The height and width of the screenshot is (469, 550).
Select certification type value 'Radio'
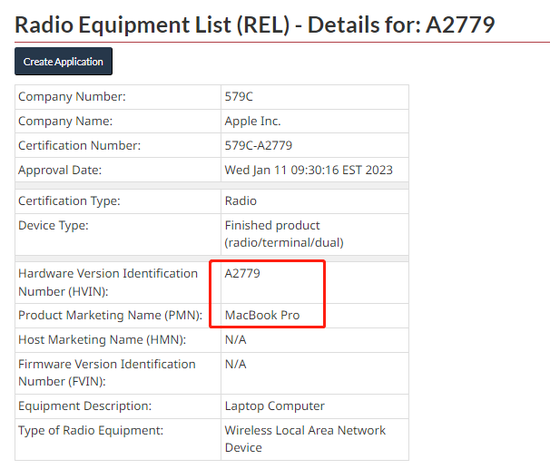pos(241,201)
